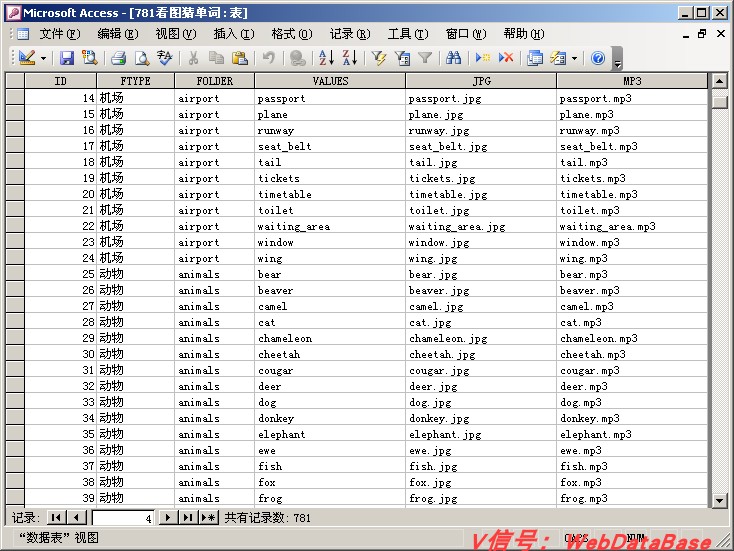Filter by selection icon
Viewport: 734px width, 551px height.
click(x=379, y=58)
